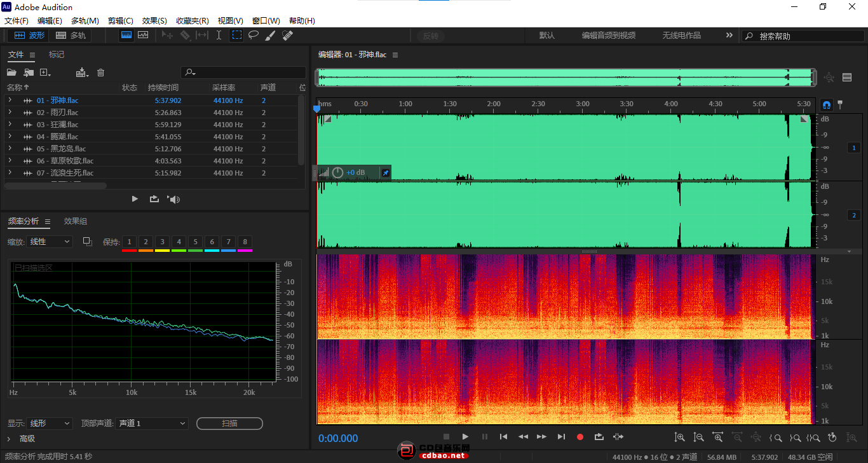
Task: Zoom out full all axes icon
Action: 756,437
